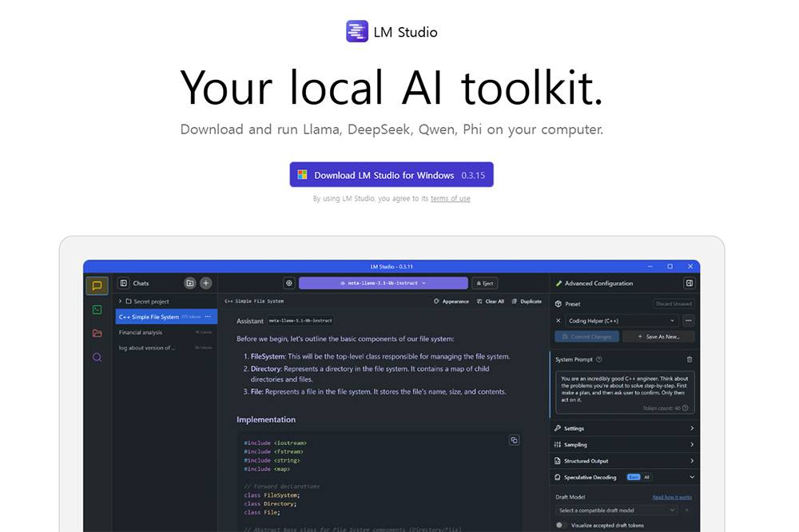Expand the Structured Output section
799x532 pixels.
coord(624,461)
